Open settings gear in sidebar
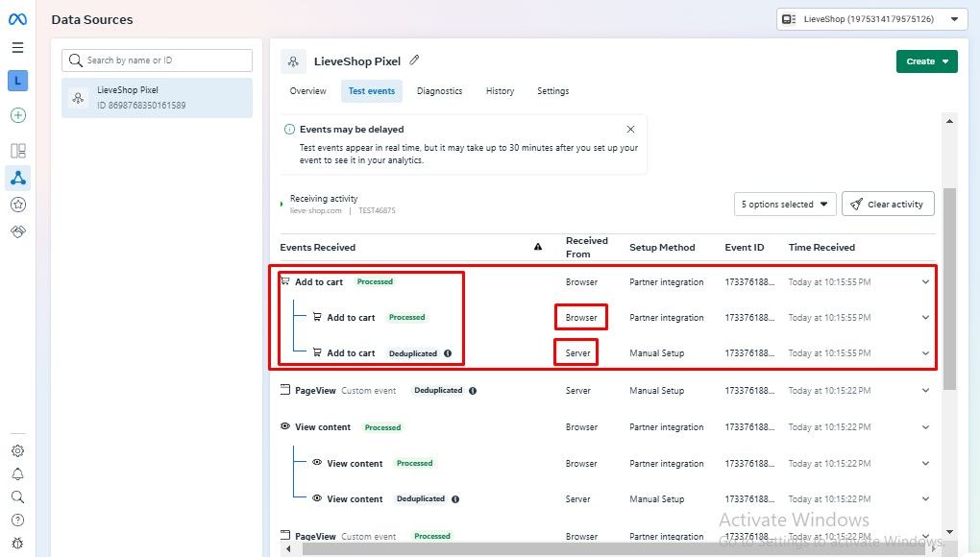Screen dimensions: 980x557 (17, 450)
